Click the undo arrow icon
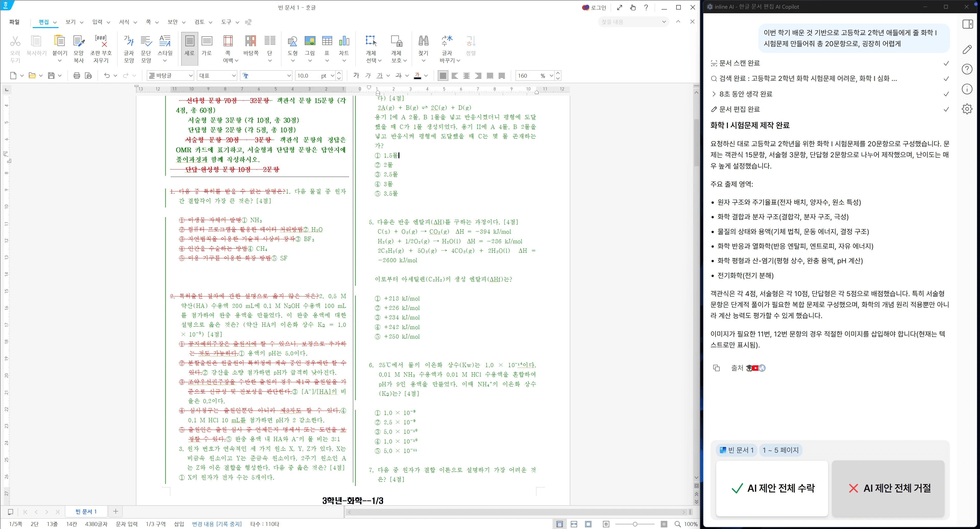Image resolution: width=980 pixels, height=529 pixels. point(107,76)
